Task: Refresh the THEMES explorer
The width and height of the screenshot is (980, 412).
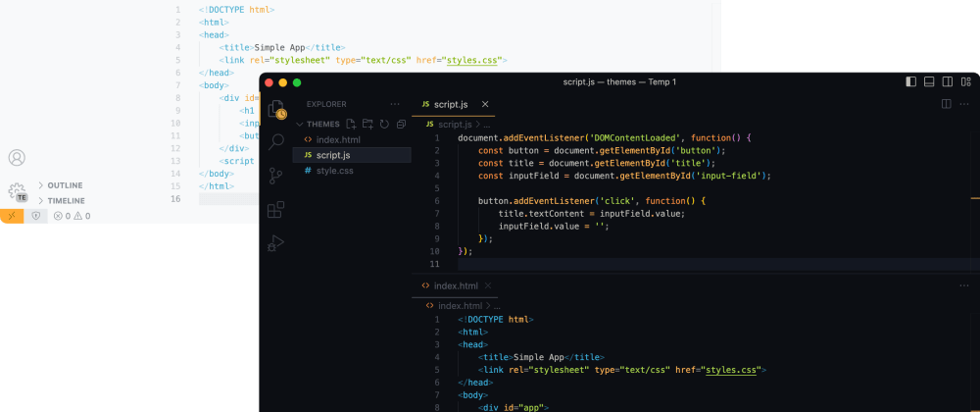Action: coord(384,124)
